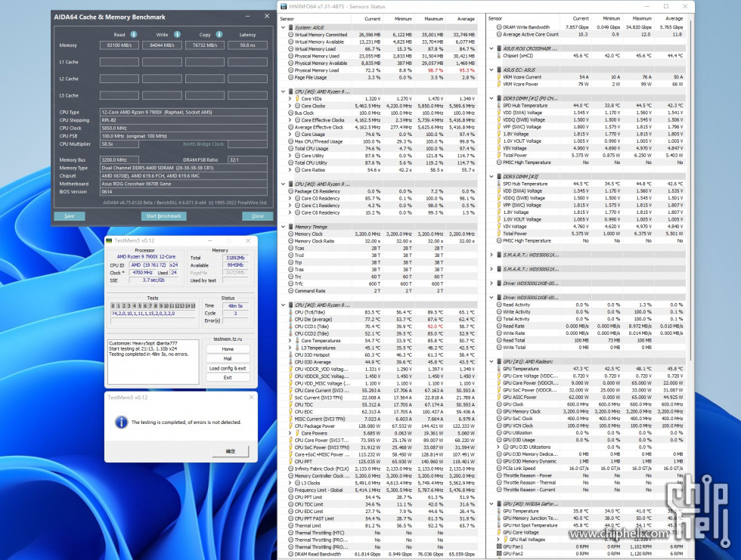Click the info icon next to Copy
Image resolution: width=741 pixels, height=560 pixels.
tap(219, 35)
